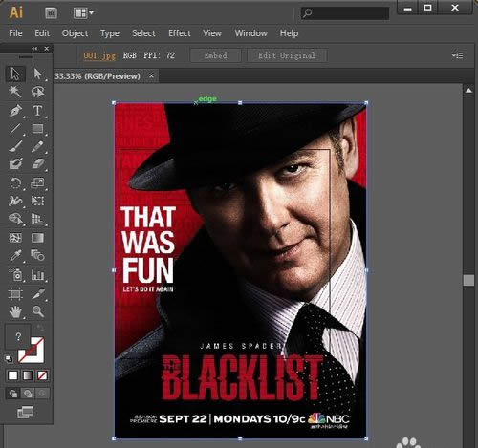Select the Eraser tool
The width and height of the screenshot is (478, 448).
click(x=37, y=164)
